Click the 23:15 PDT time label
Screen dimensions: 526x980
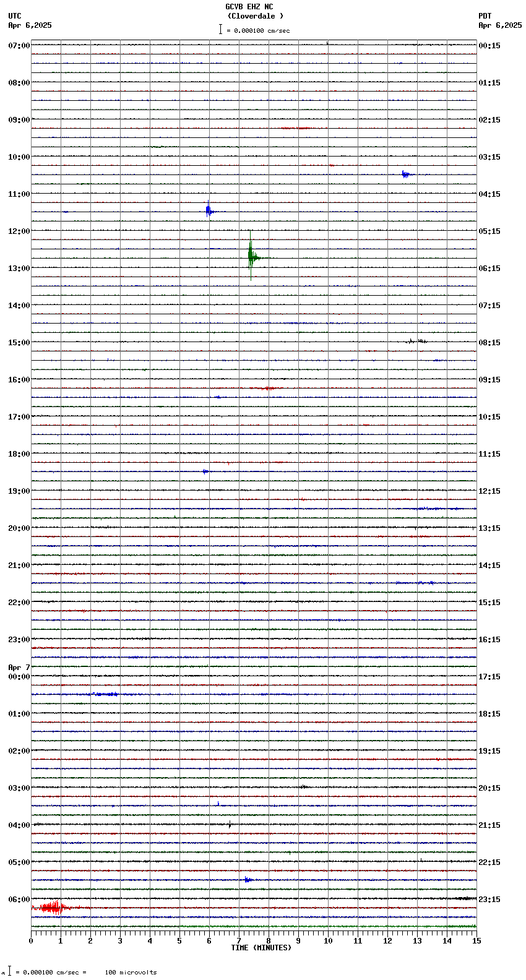pyautogui.click(x=489, y=900)
